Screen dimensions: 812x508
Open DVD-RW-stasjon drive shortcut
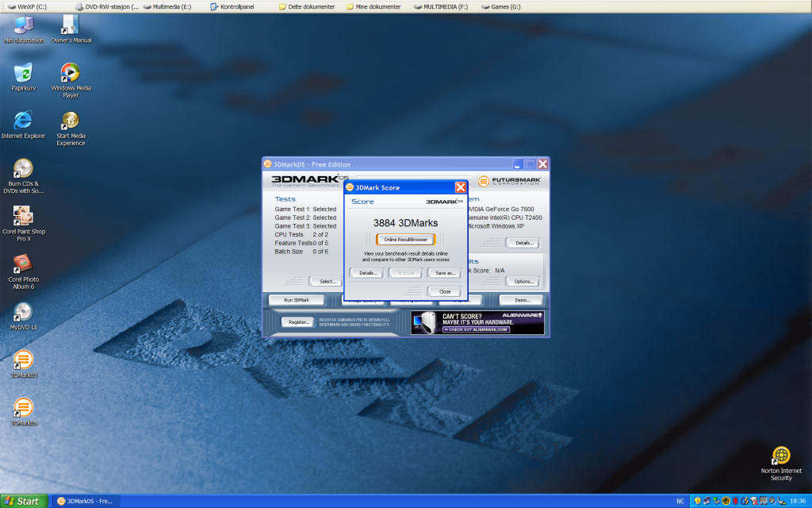tap(107, 6)
